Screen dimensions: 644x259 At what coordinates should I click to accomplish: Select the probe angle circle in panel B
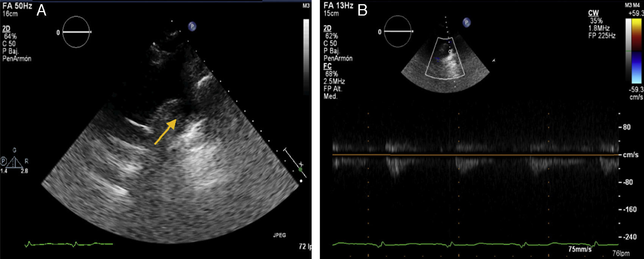coord(398,32)
